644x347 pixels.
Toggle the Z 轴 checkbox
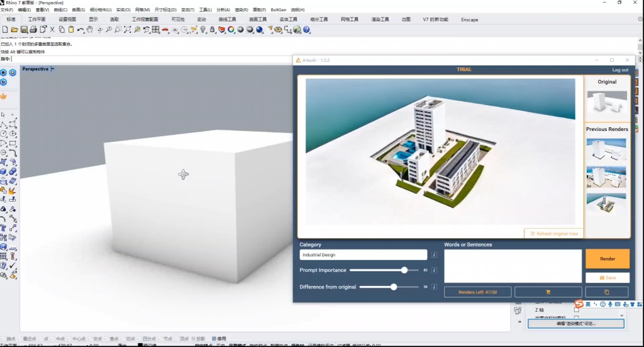[x=577, y=310]
